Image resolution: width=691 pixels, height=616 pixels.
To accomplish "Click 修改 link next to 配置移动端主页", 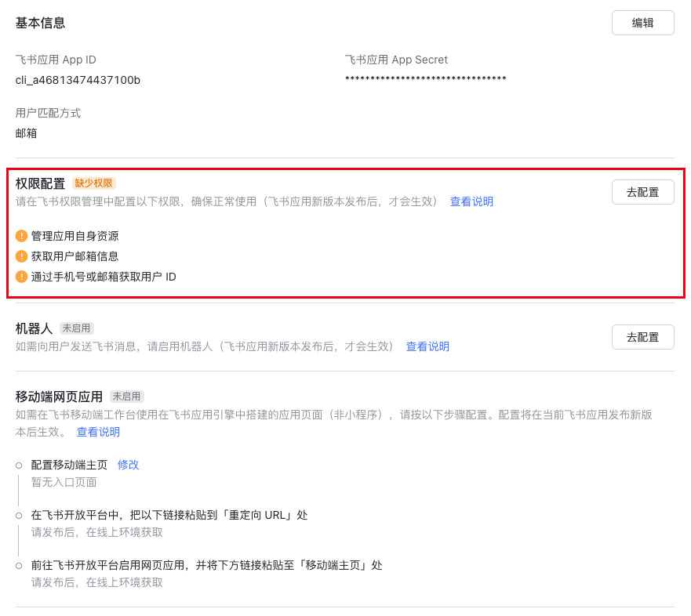I will 128,465.
